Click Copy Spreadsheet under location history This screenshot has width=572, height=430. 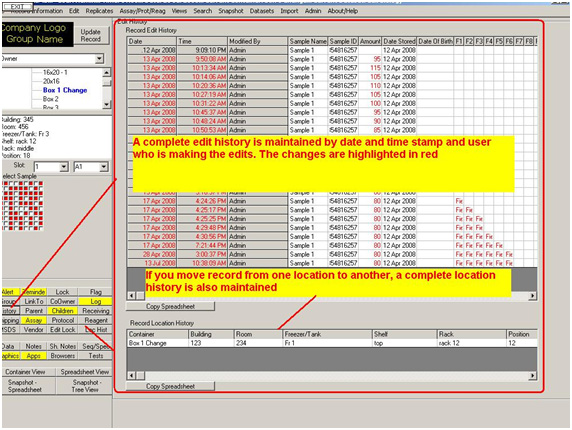click(170, 386)
